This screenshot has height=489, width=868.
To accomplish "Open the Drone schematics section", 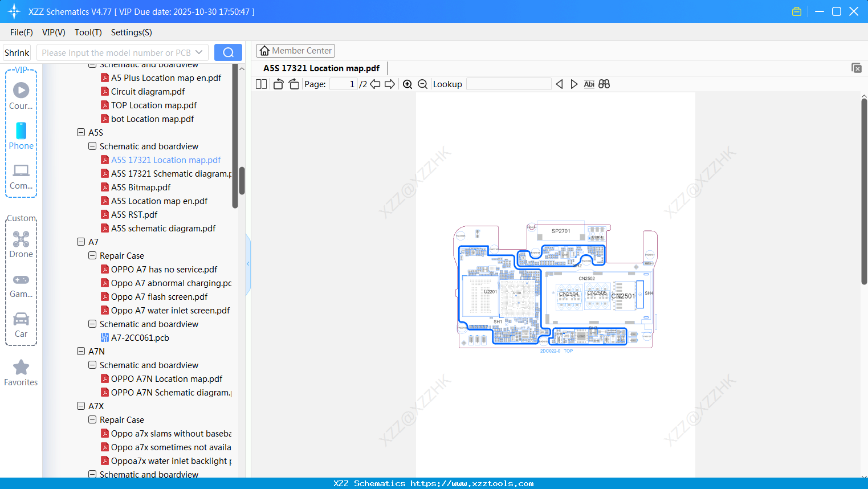I will click(21, 244).
